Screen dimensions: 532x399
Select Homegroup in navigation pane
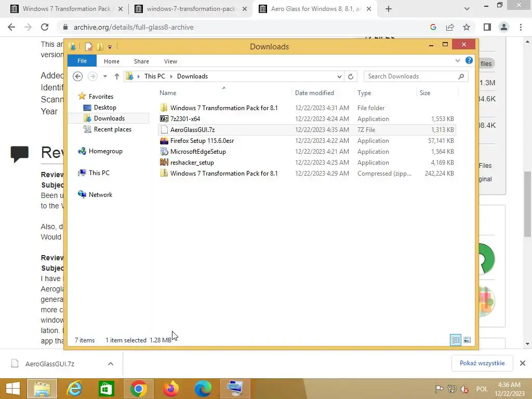click(x=105, y=151)
